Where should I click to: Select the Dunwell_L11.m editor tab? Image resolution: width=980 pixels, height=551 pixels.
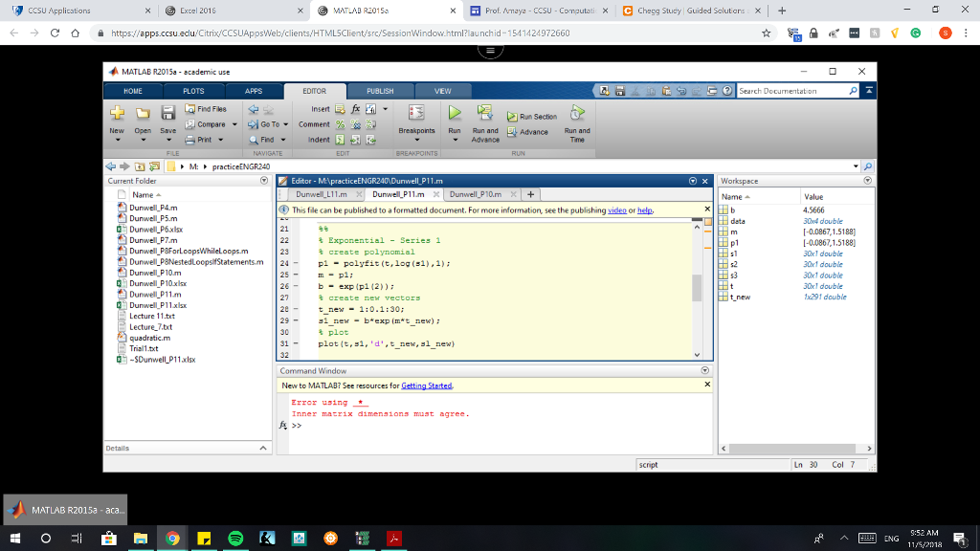tap(323, 194)
